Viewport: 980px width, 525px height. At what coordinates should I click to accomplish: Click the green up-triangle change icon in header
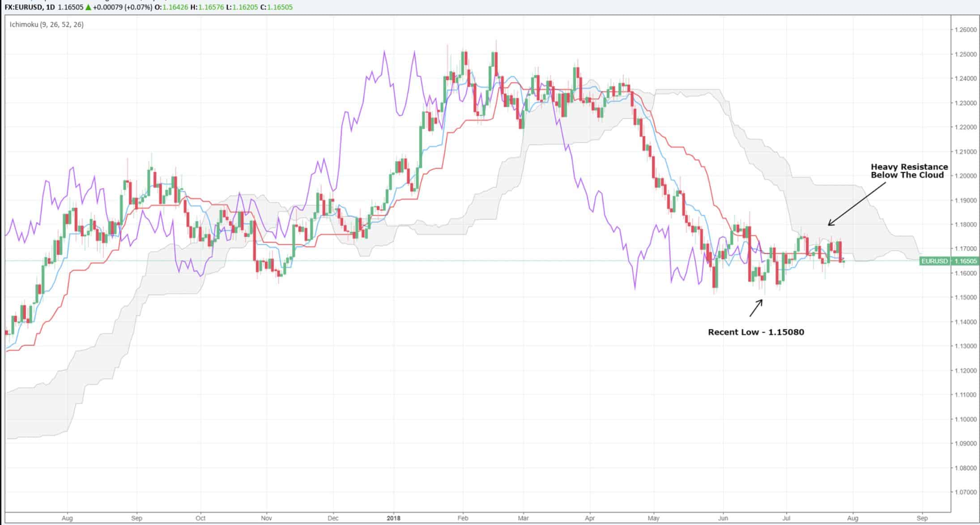click(x=89, y=7)
